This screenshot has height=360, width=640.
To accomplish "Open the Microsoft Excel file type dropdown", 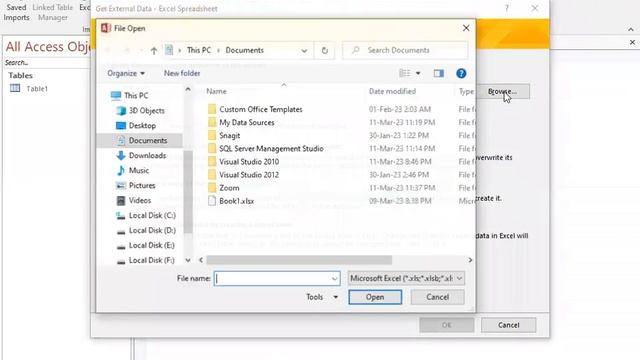I will [x=406, y=278].
